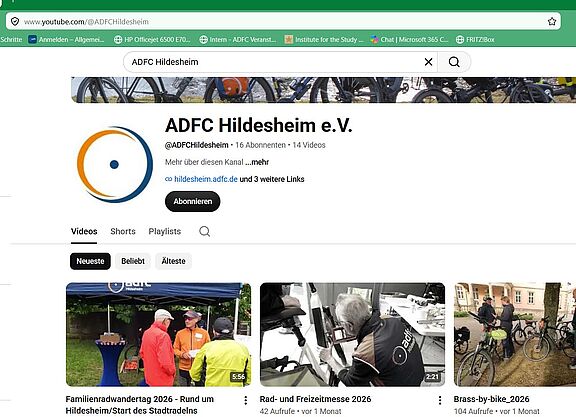Clear the search field with the X icon
This screenshot has height=417, width=576.
(x=428, y=62)
